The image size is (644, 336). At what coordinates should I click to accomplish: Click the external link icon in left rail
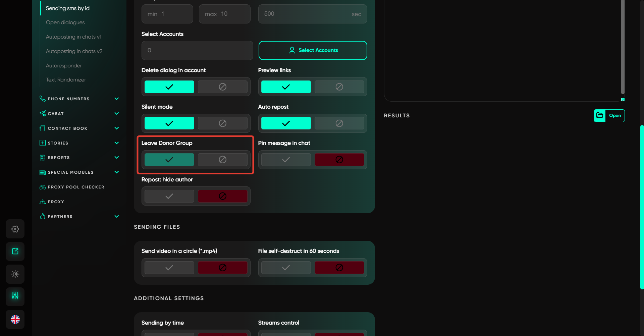click(x=15, y=251)
